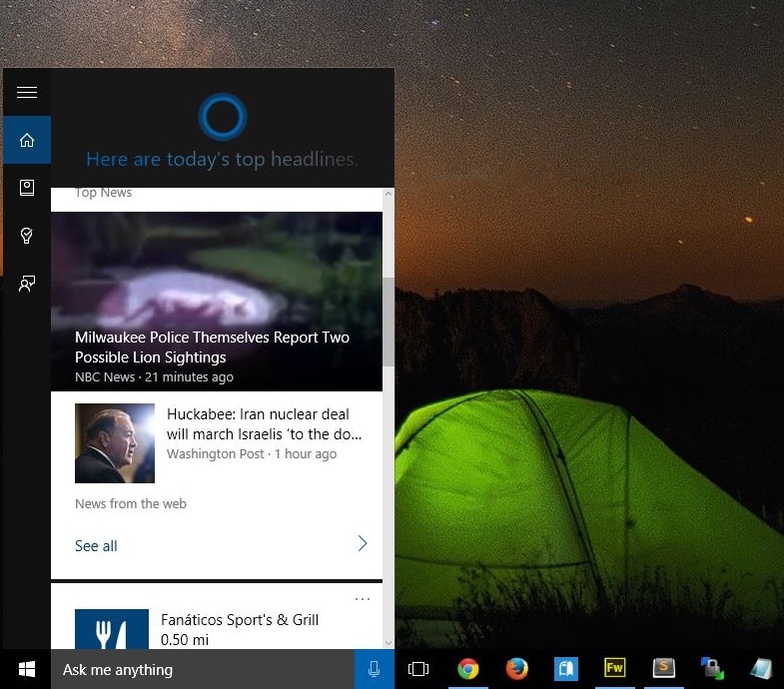Click 'See all' news link
The image size is (784, 689).
96,546
